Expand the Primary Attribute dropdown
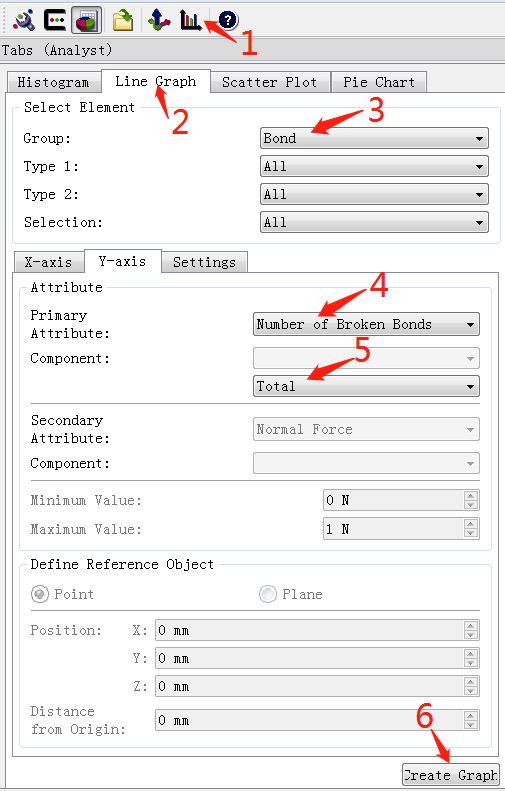This screenshot has width=505, height=791. click(366, 324)
